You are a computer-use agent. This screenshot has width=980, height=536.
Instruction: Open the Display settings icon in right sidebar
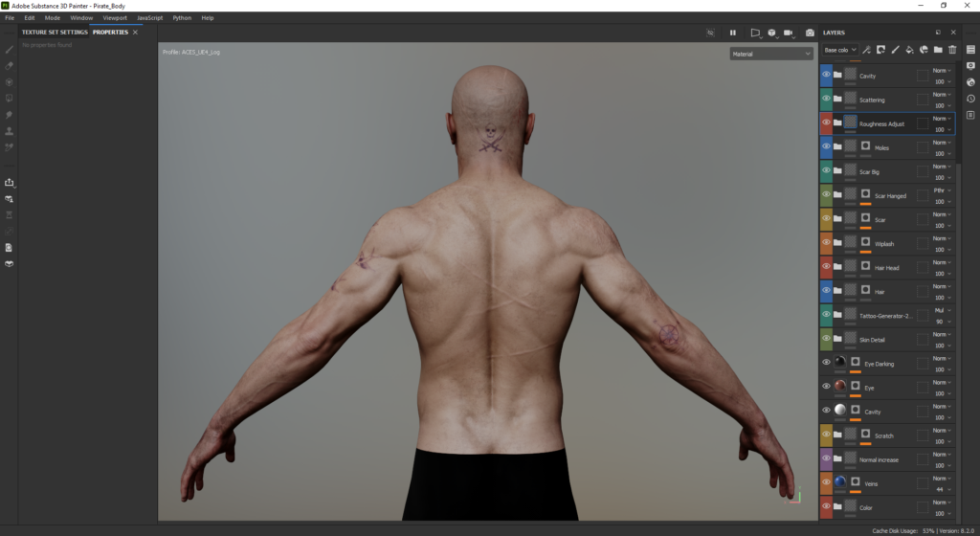pyautogui.click(x=970, y=66)
